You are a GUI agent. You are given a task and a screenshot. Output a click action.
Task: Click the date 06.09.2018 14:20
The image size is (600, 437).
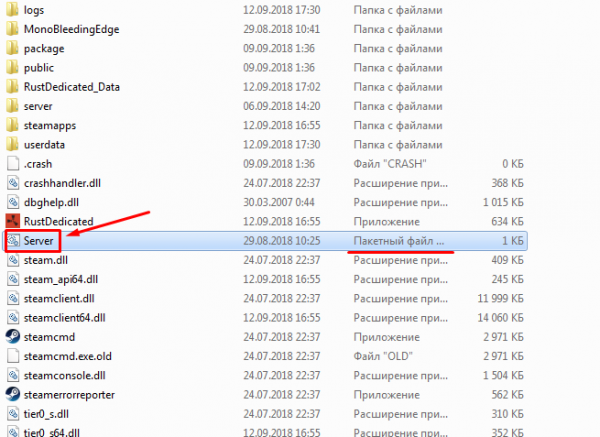click(x=282, y=106)
